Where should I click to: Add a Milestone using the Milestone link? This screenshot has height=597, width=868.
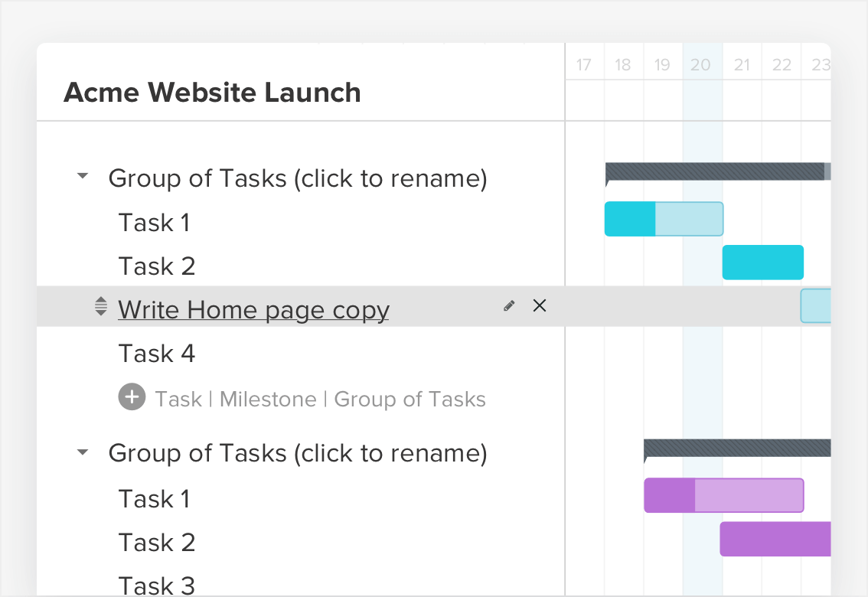[x=267, y=398]
